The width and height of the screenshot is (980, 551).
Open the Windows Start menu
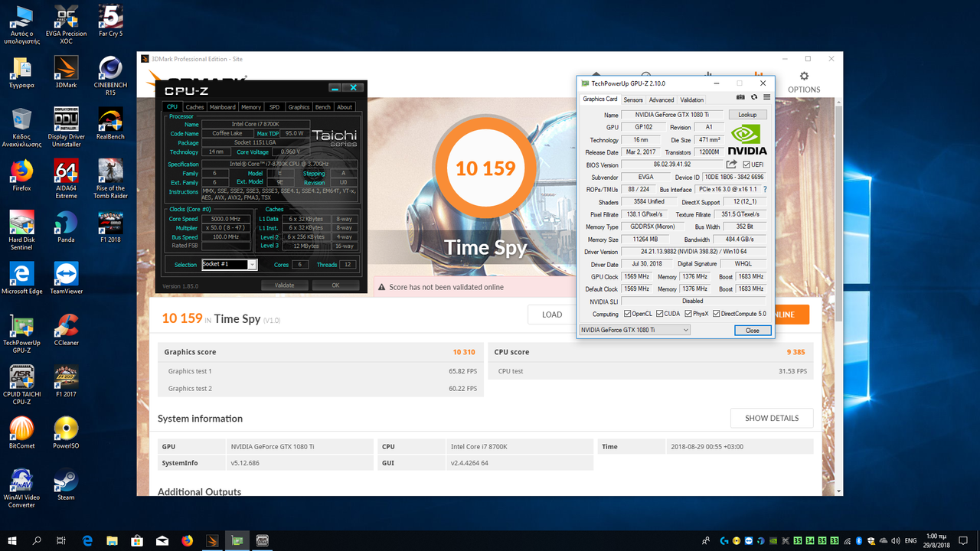point(12,540)
